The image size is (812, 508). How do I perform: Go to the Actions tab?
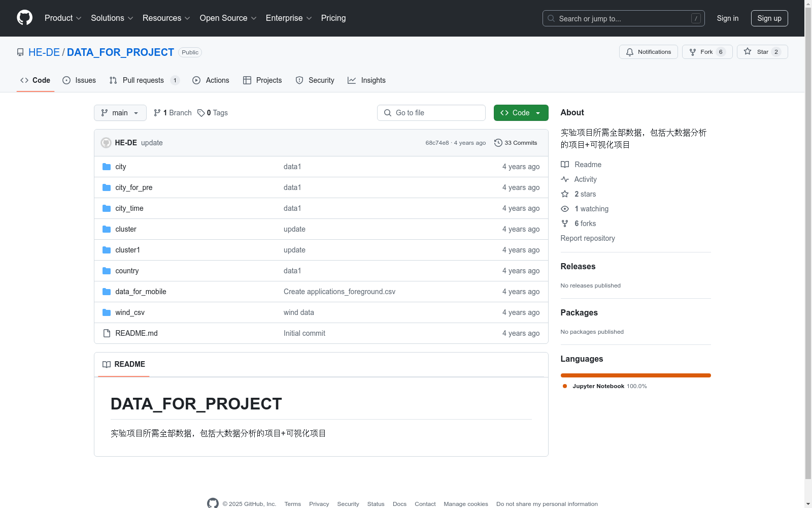(x=211, y=80)
